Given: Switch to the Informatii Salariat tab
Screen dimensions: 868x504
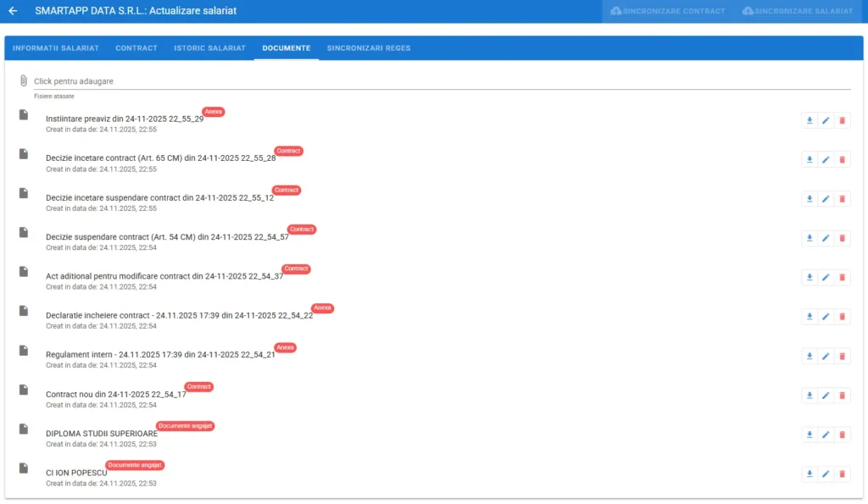Looking at the screenshot, I should (56, 48).
